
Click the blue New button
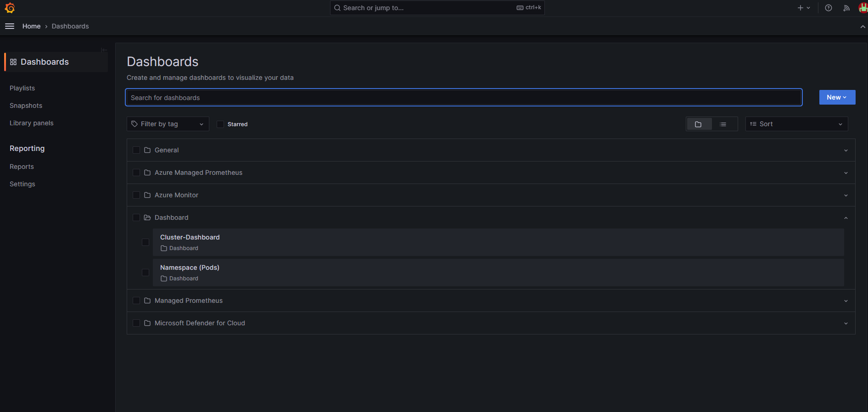pyautogui.click(x=837, y=97)
